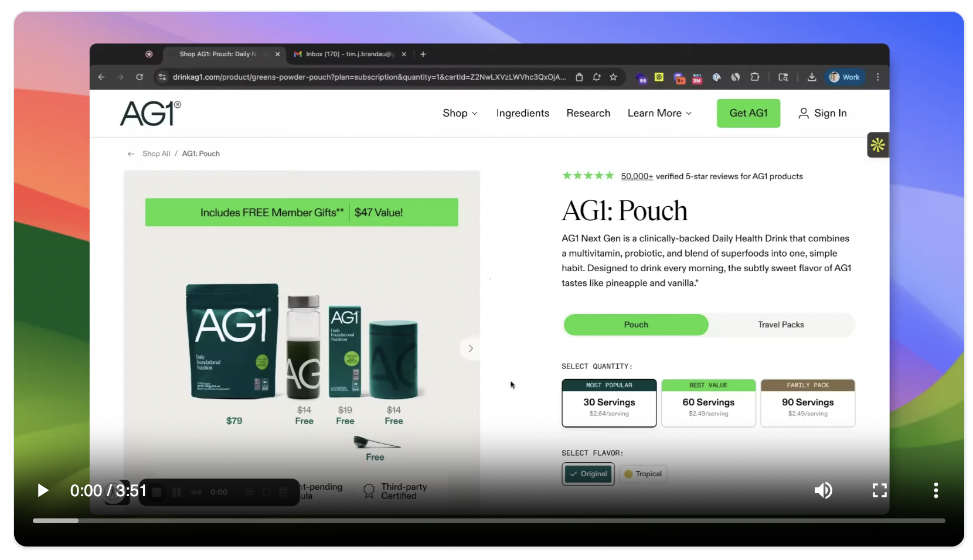Open extension with 3M badge
Viewport: 973px width, 560px height.
tap(697, 77)
